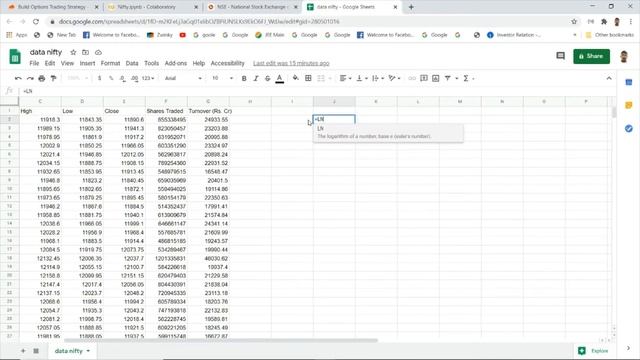Switch to the Build Options Trading Strategy tab
The width and height of the screenshot is (640, 360).
pos(52,7)
